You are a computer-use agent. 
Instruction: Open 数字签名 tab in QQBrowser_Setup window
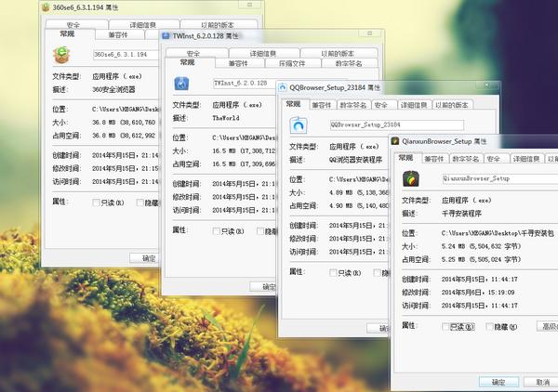coord(353,105)
